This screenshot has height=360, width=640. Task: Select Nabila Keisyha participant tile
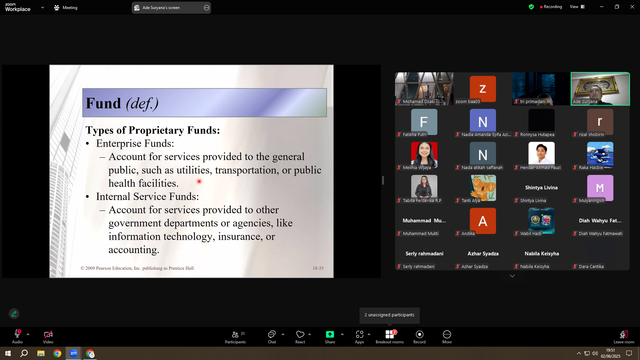coord(541,254)
